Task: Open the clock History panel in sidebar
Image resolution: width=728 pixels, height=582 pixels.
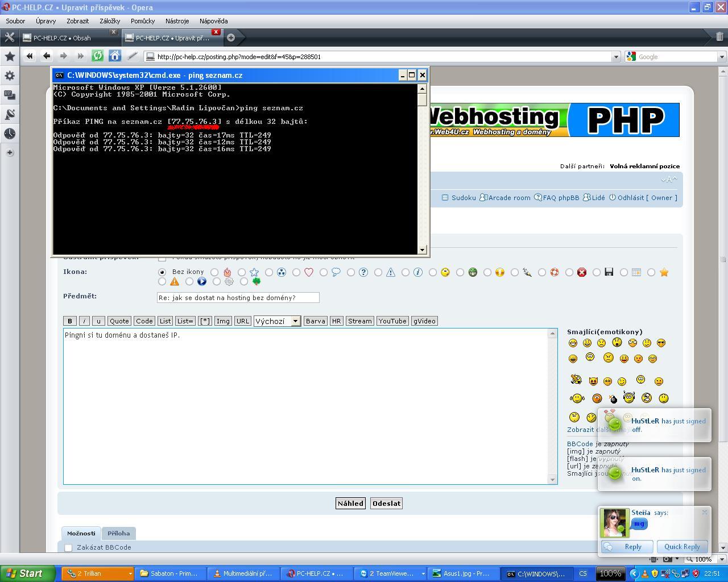Action: coord(10,134)
